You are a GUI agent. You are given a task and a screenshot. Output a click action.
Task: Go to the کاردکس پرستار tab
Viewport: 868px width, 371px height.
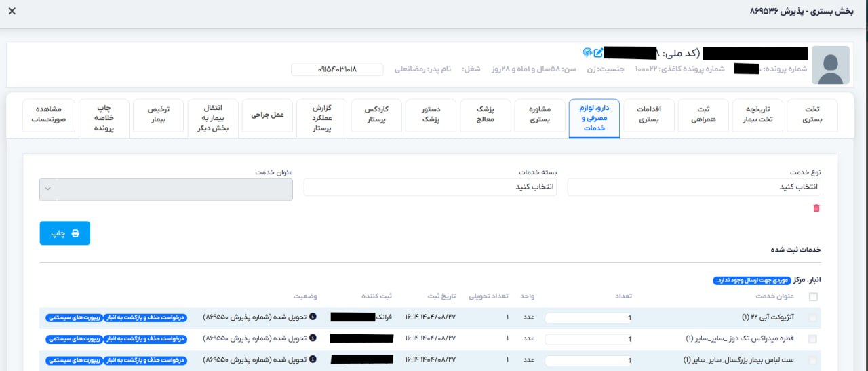pyautogui.click(x=376, y=115)
